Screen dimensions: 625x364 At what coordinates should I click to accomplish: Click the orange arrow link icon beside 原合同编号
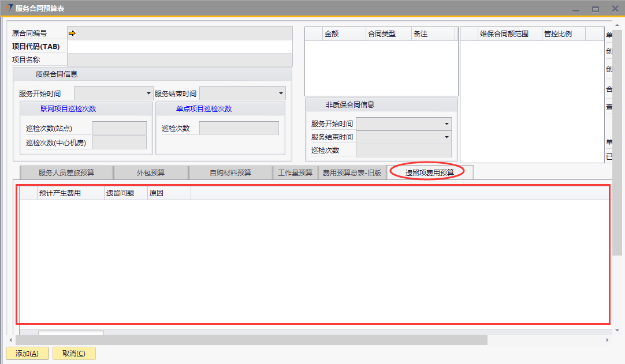72,33
